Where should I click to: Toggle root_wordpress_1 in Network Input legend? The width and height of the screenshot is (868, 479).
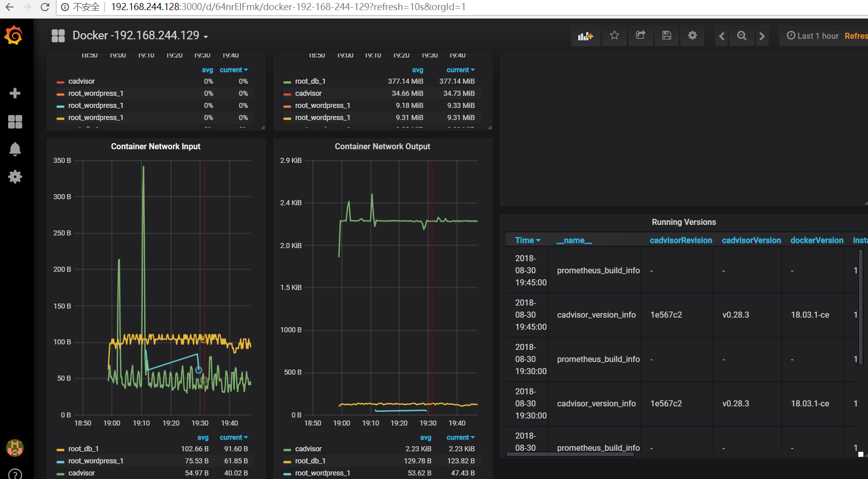click(96, 461)
